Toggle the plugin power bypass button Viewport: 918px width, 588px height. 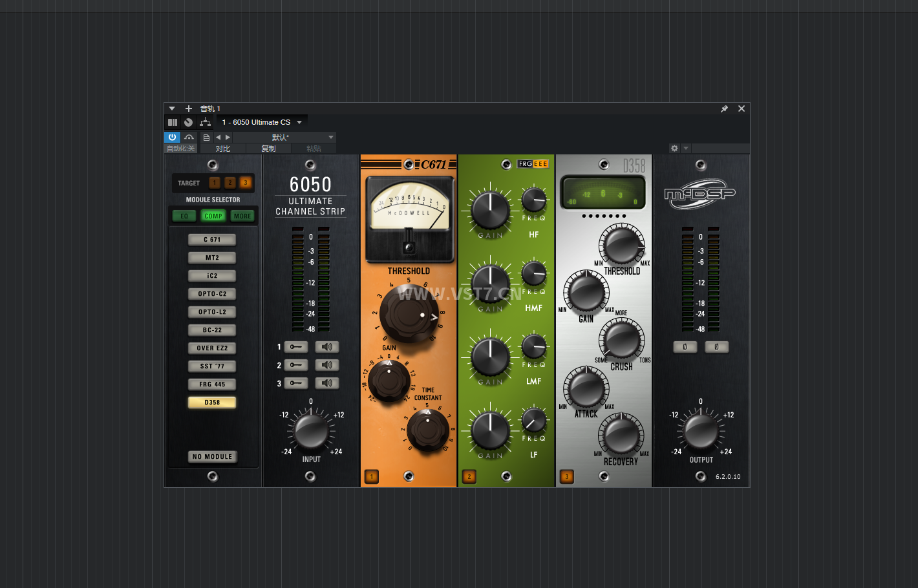click(172, 137)
